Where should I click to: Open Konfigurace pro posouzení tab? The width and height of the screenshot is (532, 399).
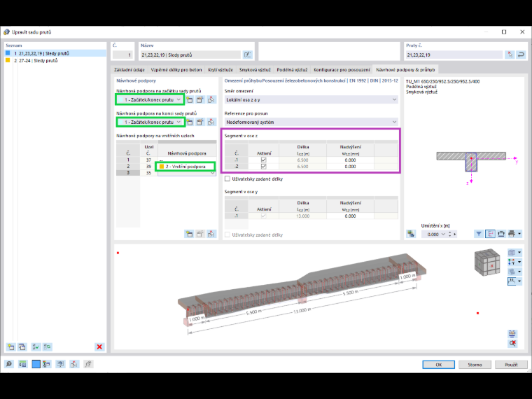pos(342,69)
